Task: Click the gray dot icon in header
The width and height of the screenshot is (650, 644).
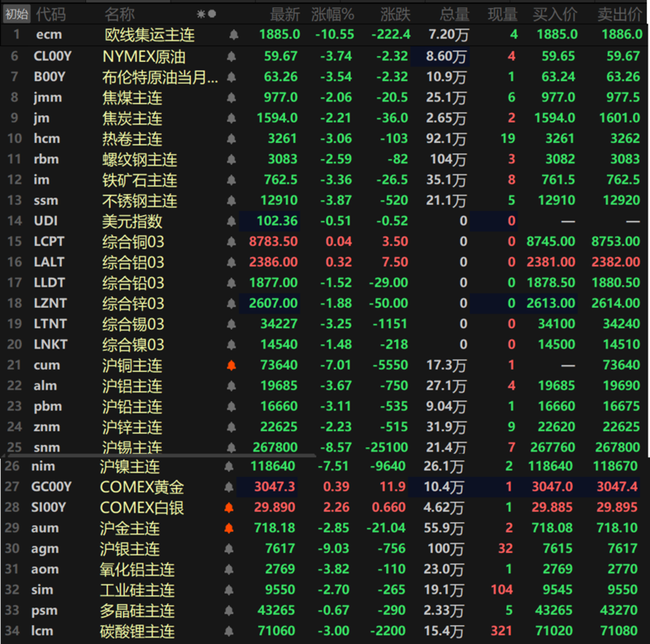Action: 212,14
